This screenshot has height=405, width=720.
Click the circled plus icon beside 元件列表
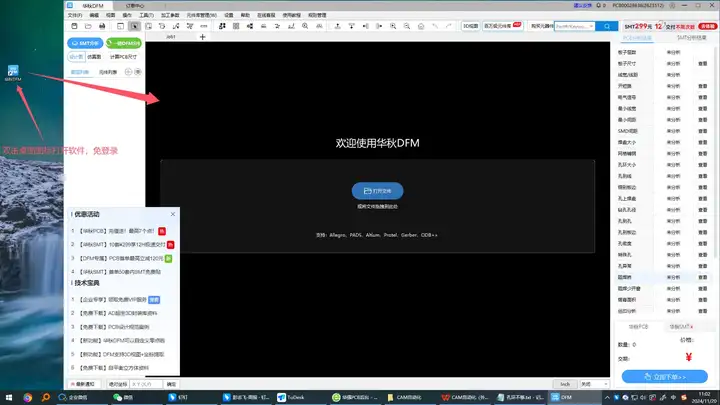click(x=128, y=72)
